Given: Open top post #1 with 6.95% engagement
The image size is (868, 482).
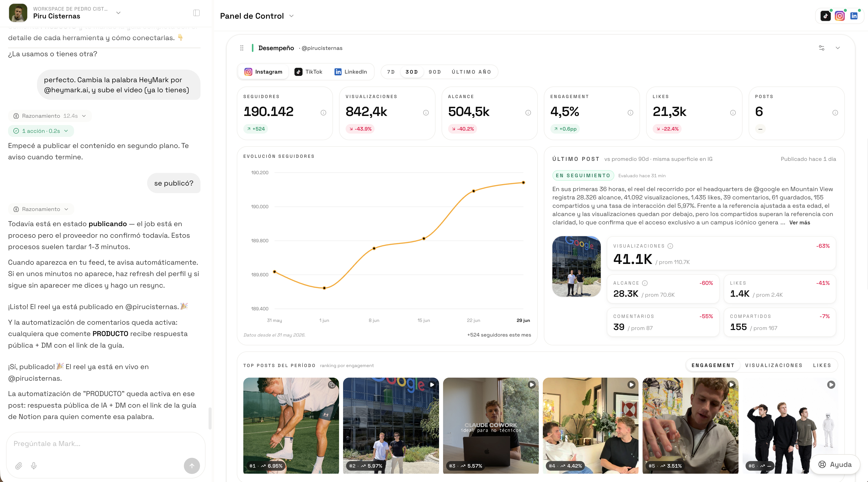Looking at the screenshot, I should 291,425.
